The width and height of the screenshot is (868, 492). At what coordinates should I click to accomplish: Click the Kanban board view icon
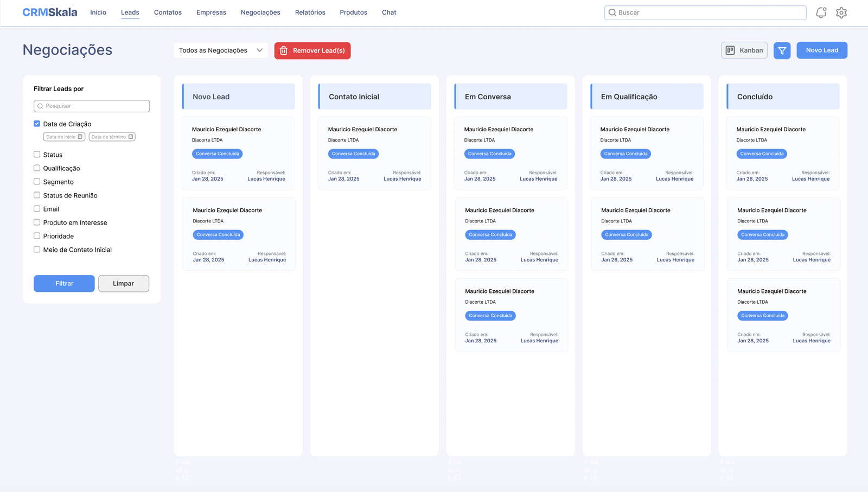730,50
